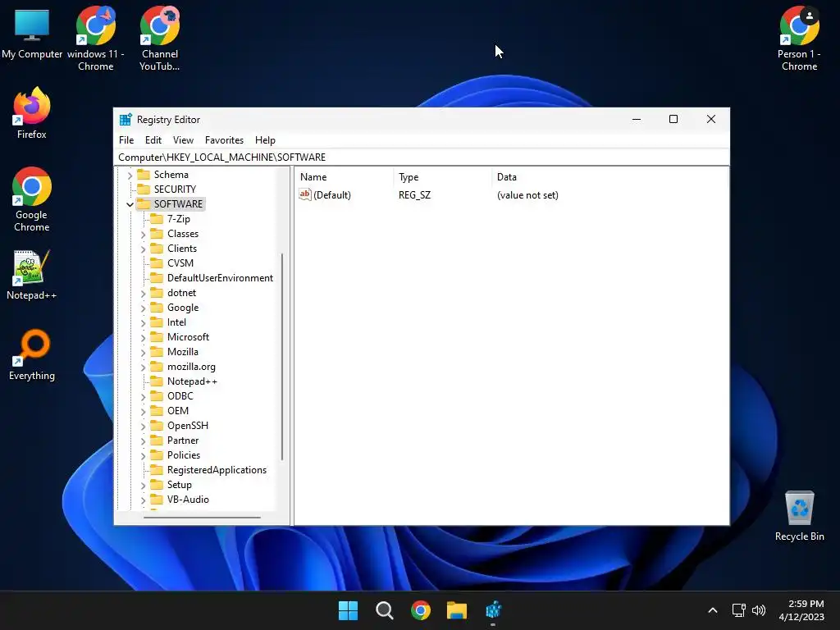Click the RegisteredApplications key folder icon
This screenshot has height=630, width=840.
(157, 470)
